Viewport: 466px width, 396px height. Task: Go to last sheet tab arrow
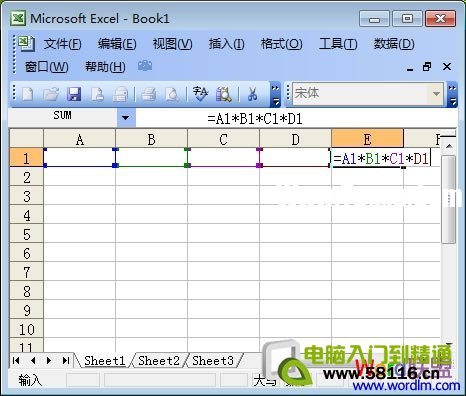[x=66, y=360]
